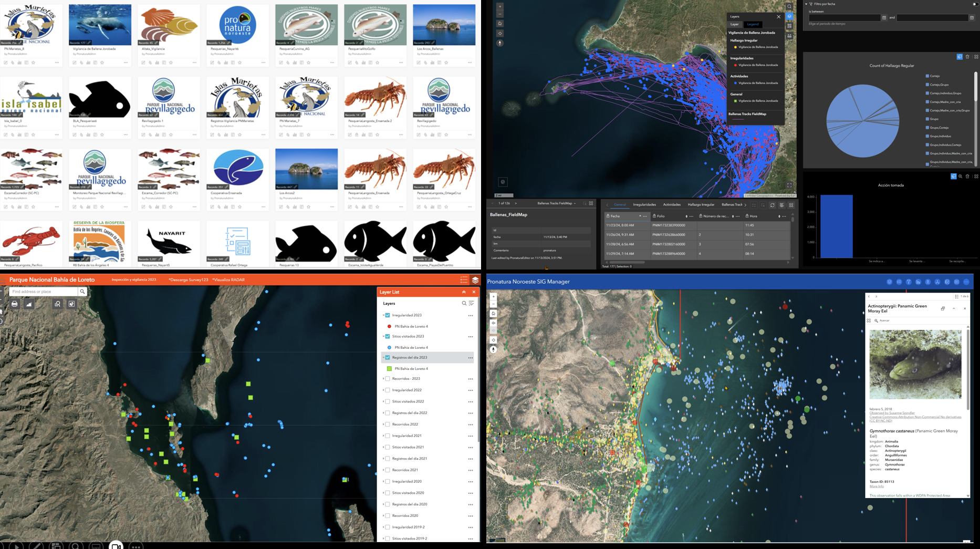
Task: Click home extent on SIG Manager map
Action: [x=493, y=314]
